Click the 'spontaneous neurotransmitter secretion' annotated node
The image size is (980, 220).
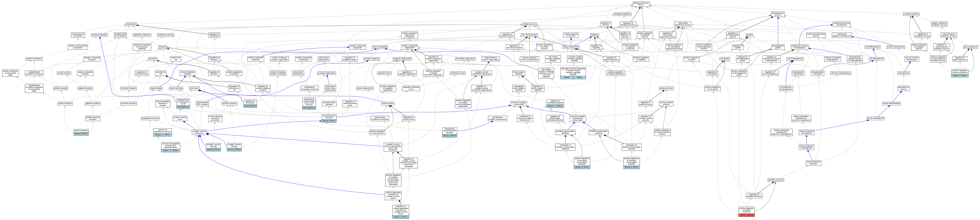(450, 132)
